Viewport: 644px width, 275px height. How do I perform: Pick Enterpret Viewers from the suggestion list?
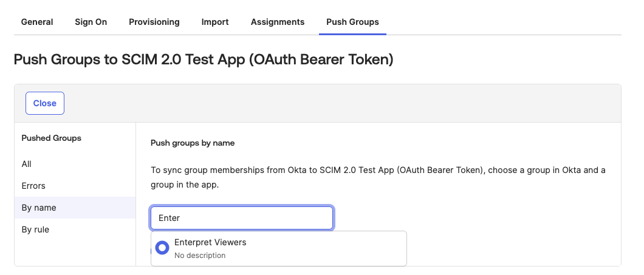click(279, 248)
